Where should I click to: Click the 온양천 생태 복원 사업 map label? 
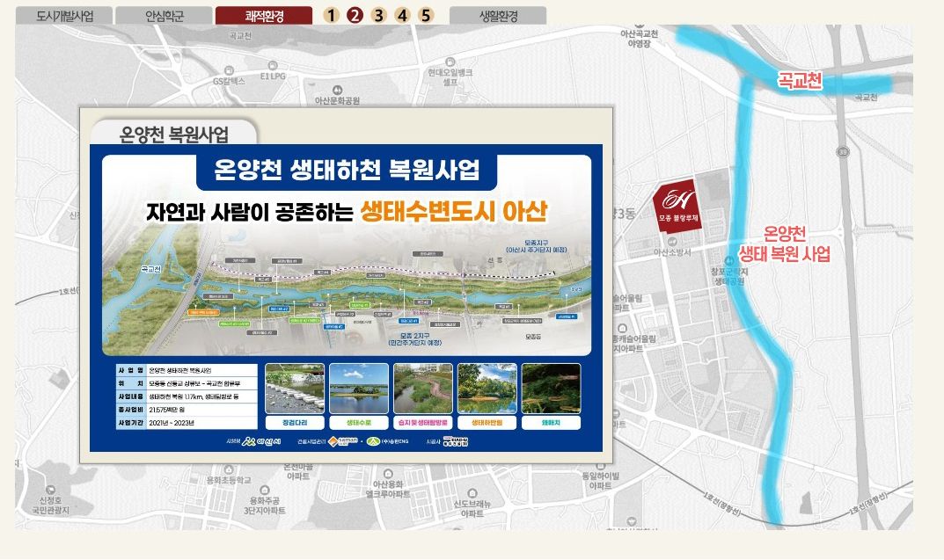[784, 244]
